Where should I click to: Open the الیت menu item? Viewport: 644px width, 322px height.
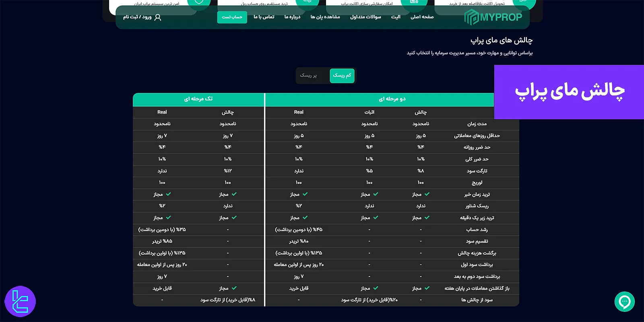396,17
